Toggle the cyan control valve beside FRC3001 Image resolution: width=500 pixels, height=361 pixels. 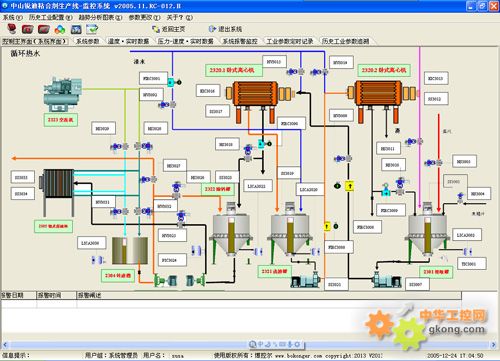[x=171, y=82]
